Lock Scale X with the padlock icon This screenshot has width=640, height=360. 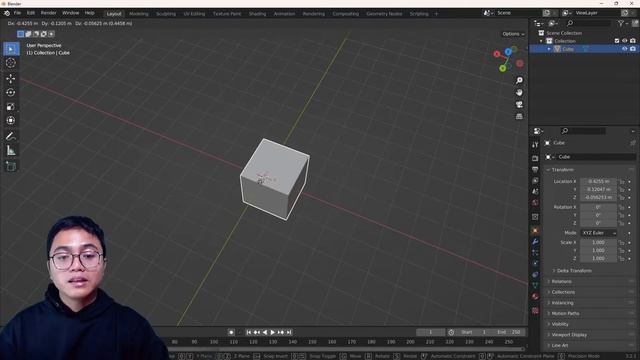click(622, 242)
